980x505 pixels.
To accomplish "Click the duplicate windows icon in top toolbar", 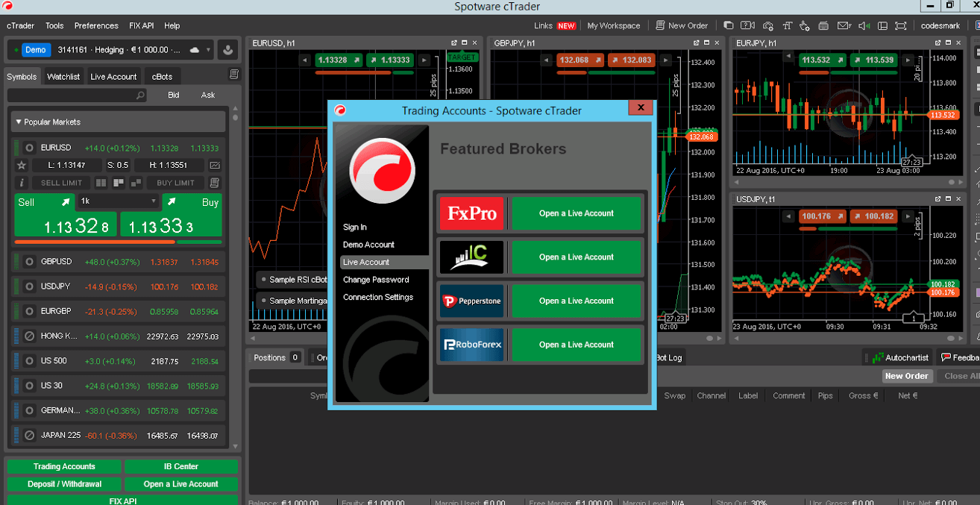I will pos(729,25).
